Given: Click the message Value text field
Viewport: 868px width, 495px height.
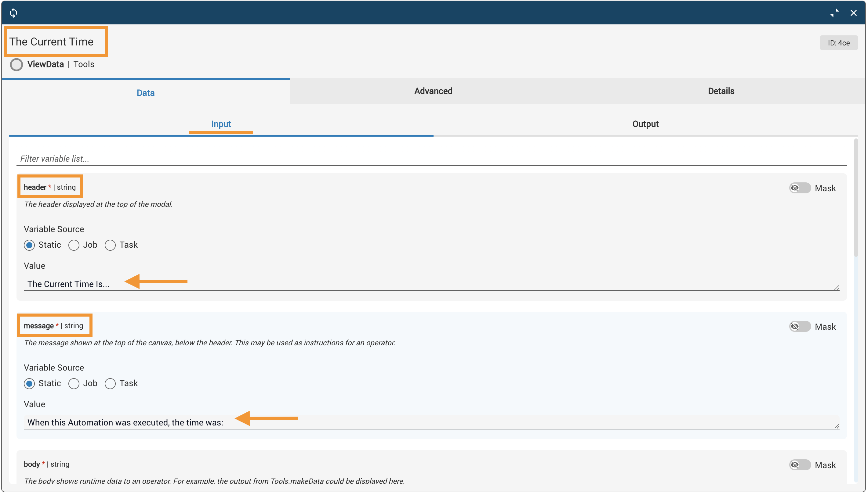Looking at the screenshot, I should pyautogui.click(x=431, y=422).
